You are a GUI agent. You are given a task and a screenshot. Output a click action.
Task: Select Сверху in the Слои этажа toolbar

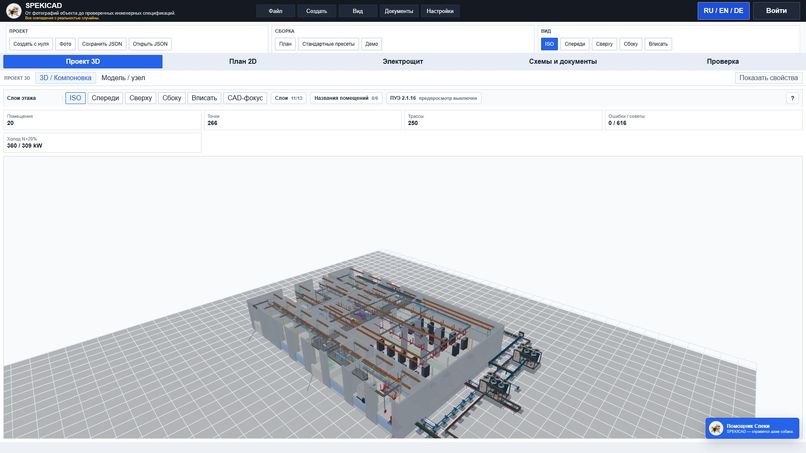click(140, 98)
